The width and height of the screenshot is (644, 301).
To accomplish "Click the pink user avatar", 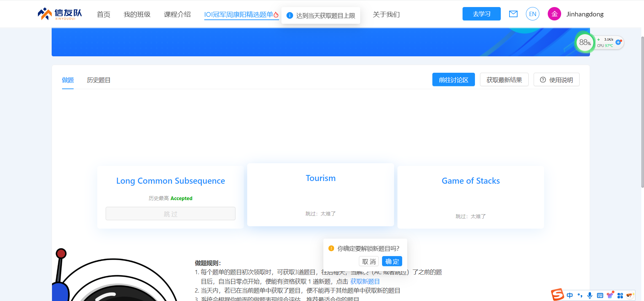I will (554, 14).
